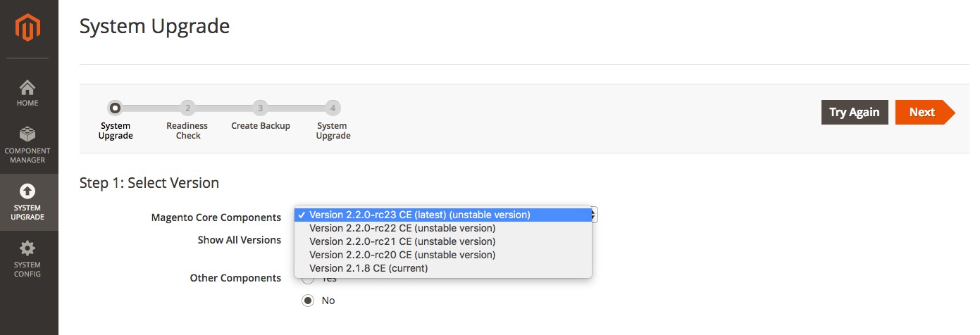Select the System Upgrade arrow icon
This screenshot has width=980, height=335.
point(27,191)
